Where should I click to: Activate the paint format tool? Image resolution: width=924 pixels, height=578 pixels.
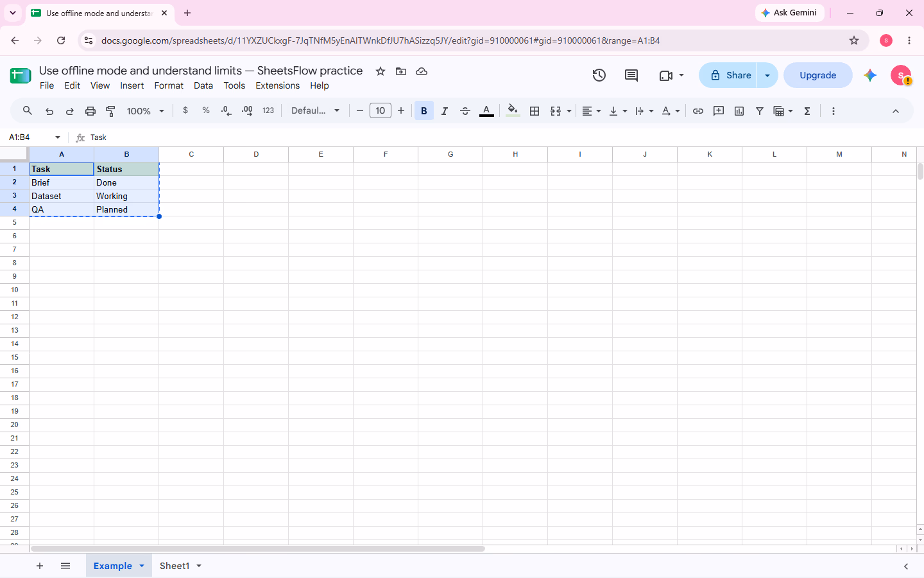(111, 111)
